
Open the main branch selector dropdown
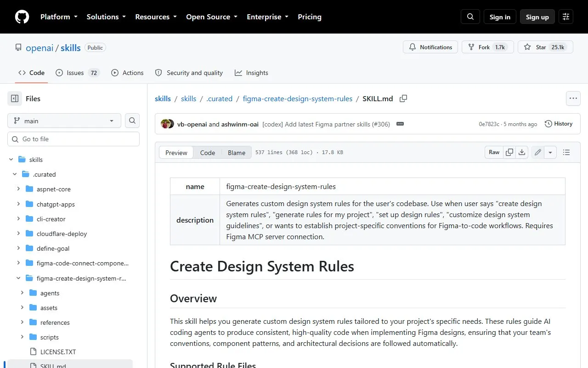pos(64,121)
